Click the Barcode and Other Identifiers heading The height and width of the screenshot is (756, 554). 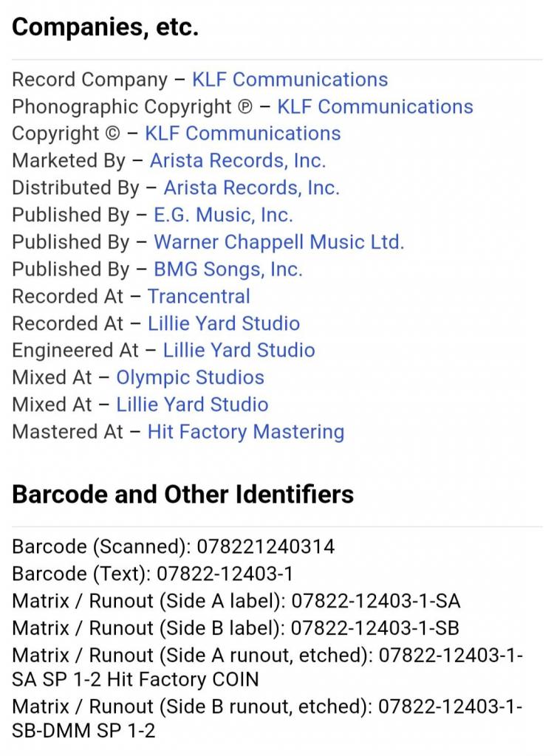point(183,495)
